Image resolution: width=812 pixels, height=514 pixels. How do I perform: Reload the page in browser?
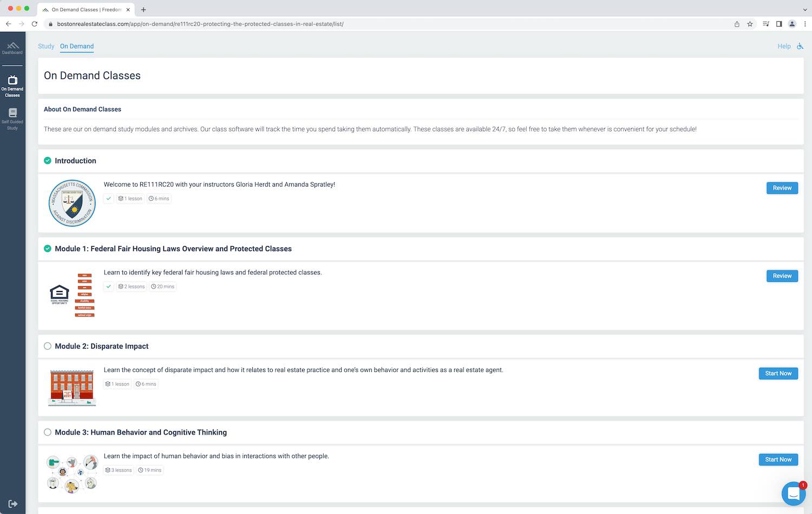[x=35, y=24]
